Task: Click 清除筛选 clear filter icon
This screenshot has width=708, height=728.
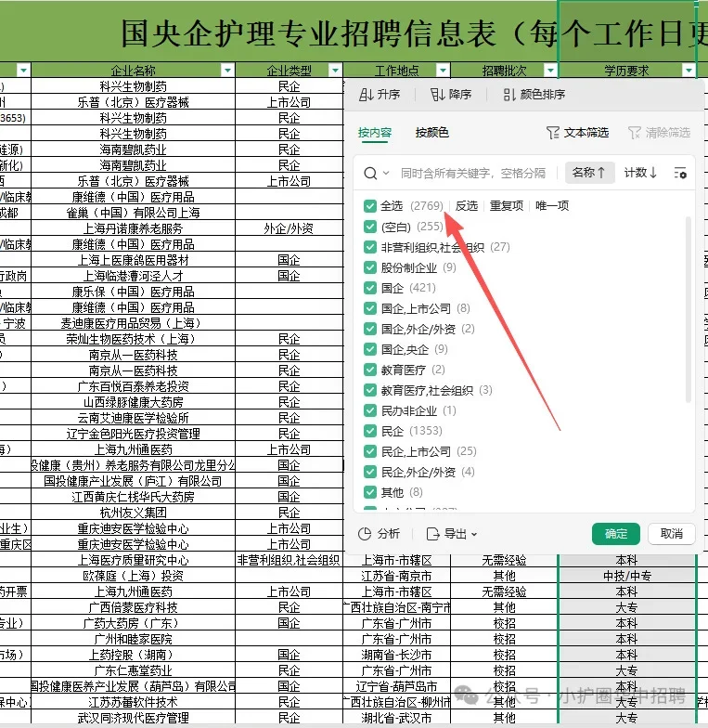Action: coord(634,133)
